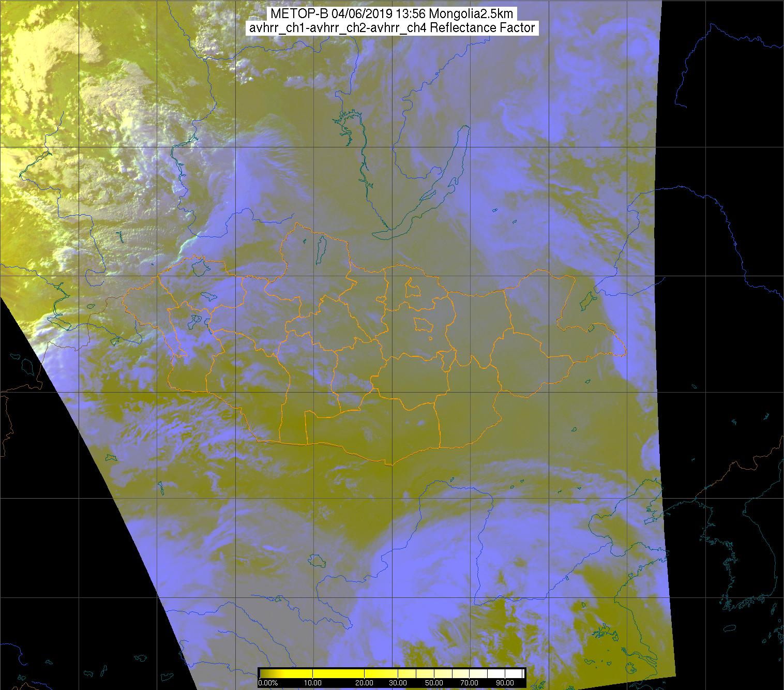The width and height of the screenshot is (784, 690).
Task: Click the "0.00%" label on the color bar
Action: pyautogui.click(x=268, y=683)
